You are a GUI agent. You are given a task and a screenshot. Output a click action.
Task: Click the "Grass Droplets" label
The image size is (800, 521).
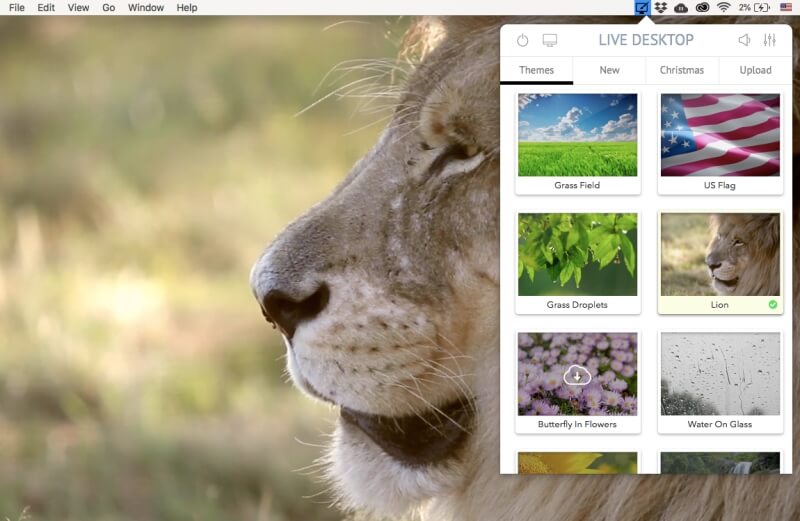577,305
